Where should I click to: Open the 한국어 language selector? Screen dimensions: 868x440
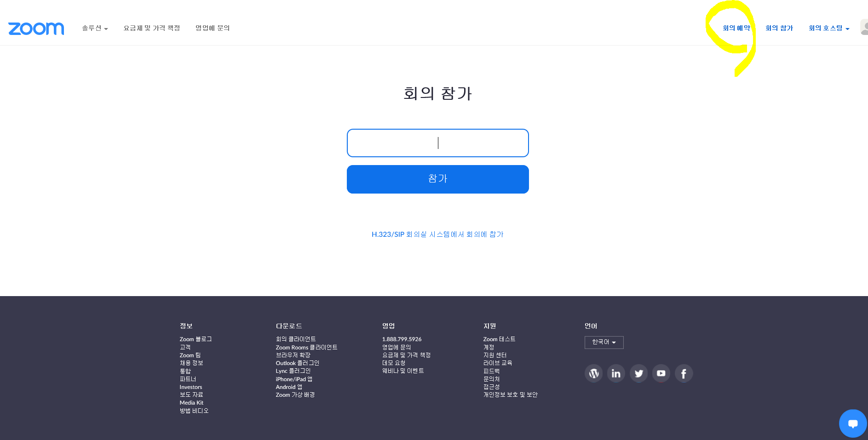pyautogui.click(x=604, y=342)
